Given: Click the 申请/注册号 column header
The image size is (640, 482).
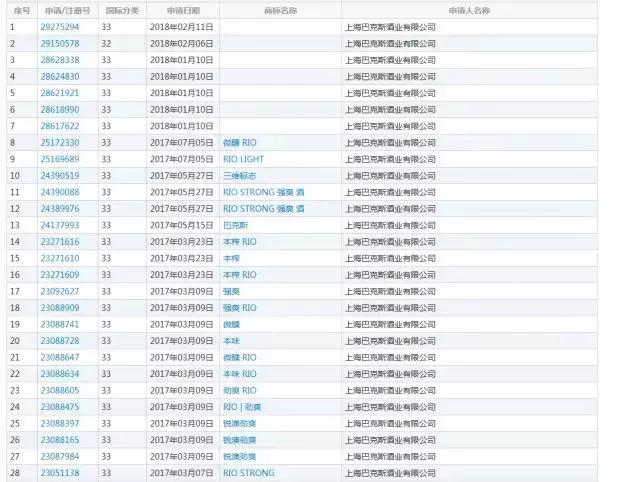Looking at the screenshot, I should point(67,11).
